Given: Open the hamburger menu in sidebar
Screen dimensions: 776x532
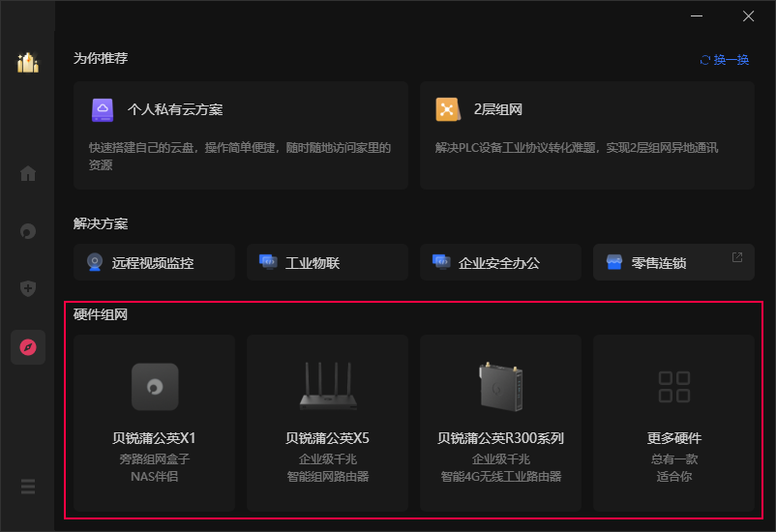Looking at the screenshot, I should tap(28, 487).
